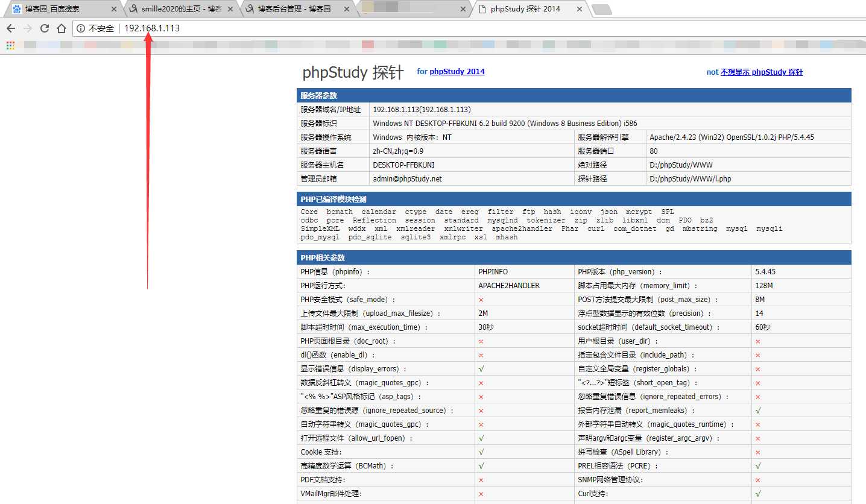Image resolution: width=866 pixels, height=504 pixels.
Task: Click the Windows NT DESKTOP-FFBKUNI server identifier text
Action: [x=505, y=124]
